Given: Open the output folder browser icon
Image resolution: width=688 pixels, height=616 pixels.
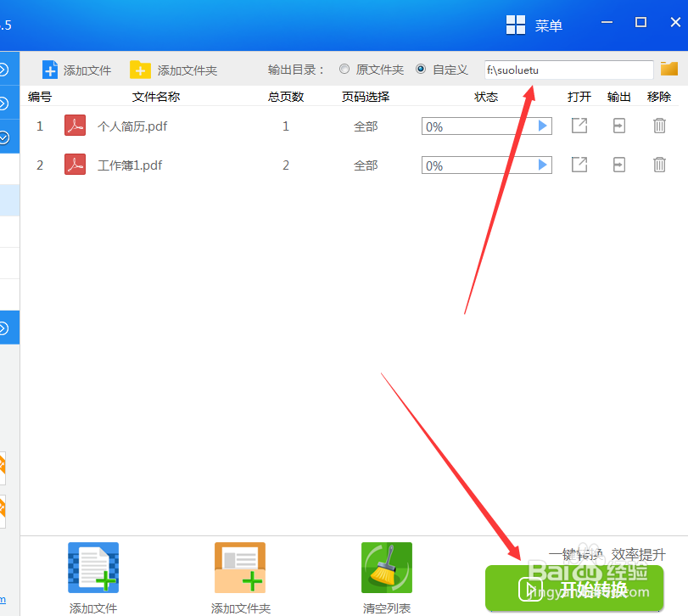Looking at the screenshot, I should coord(669,70).
